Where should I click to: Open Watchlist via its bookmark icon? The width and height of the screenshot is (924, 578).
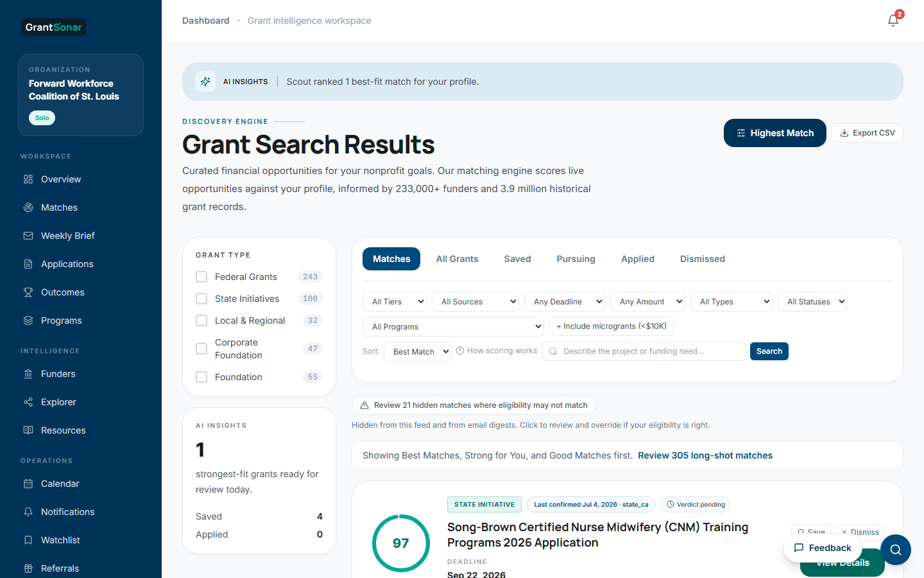(28, 540)
